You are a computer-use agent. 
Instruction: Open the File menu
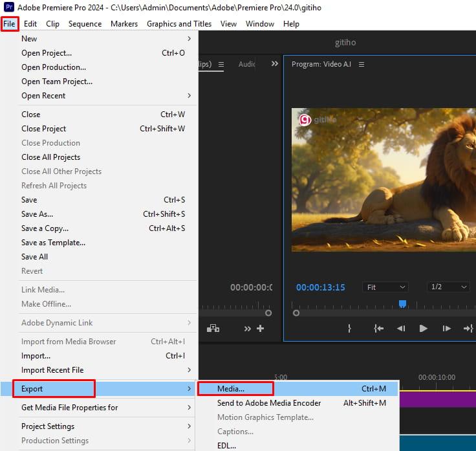[x=10, y=24]
